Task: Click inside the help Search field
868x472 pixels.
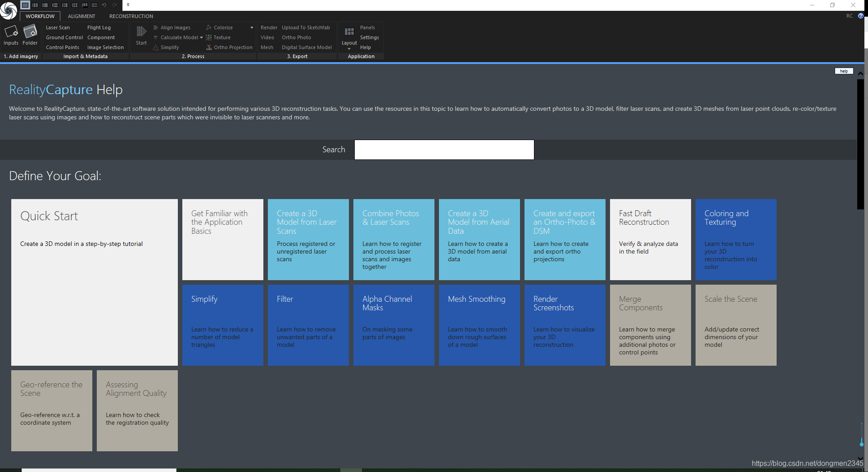Action: [x=444, y=150]
